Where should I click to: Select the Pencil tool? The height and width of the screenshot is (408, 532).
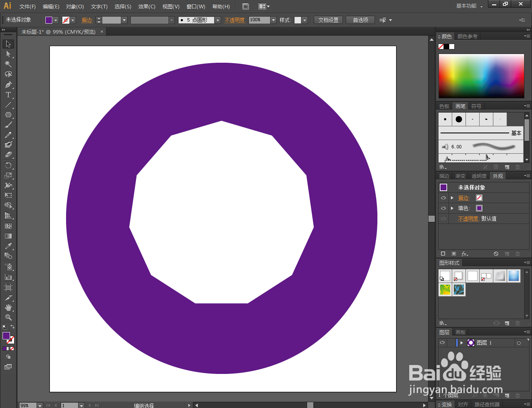pyautogui.click(x=8, y=135)
